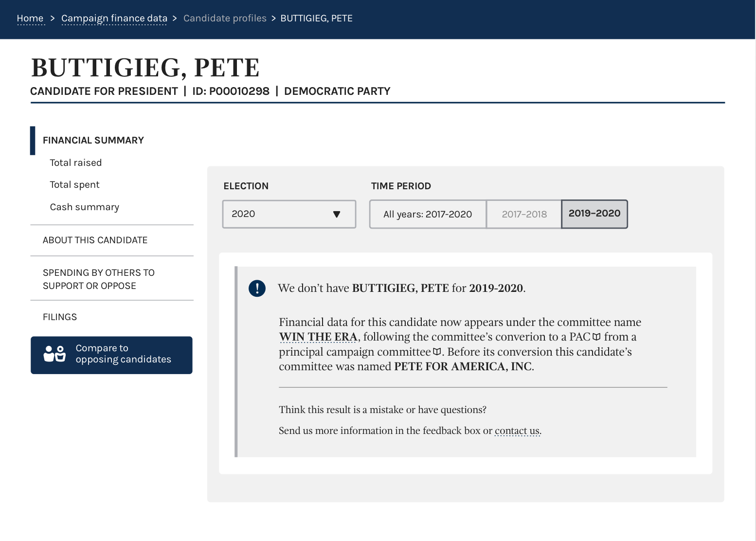Go to Campaign finance data breadcrumb
Viewport: 756px width, 541px height.
click(114, 18)
